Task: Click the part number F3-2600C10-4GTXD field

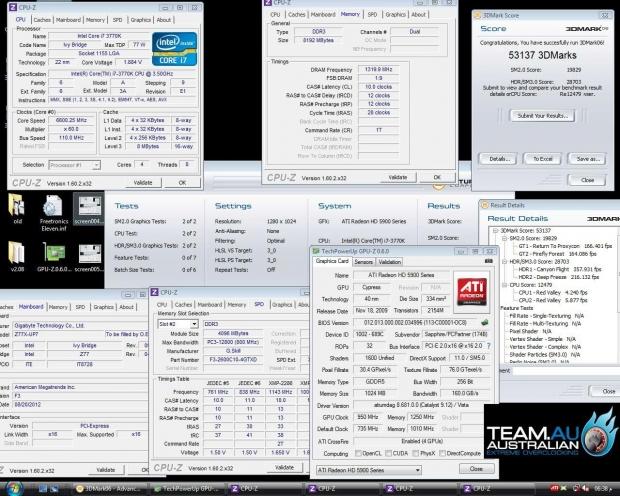Action: pos(233,360)
